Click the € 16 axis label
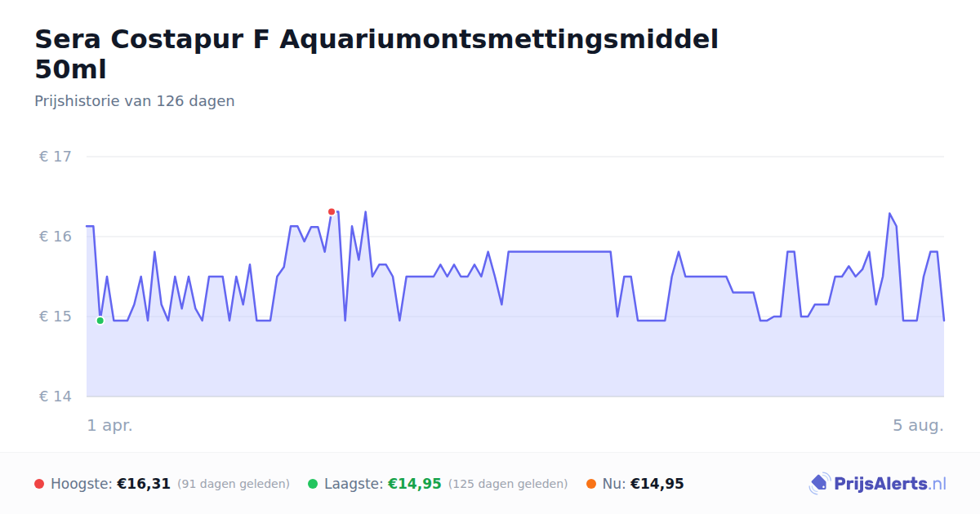980x514 pixels. tap(55, 237)
